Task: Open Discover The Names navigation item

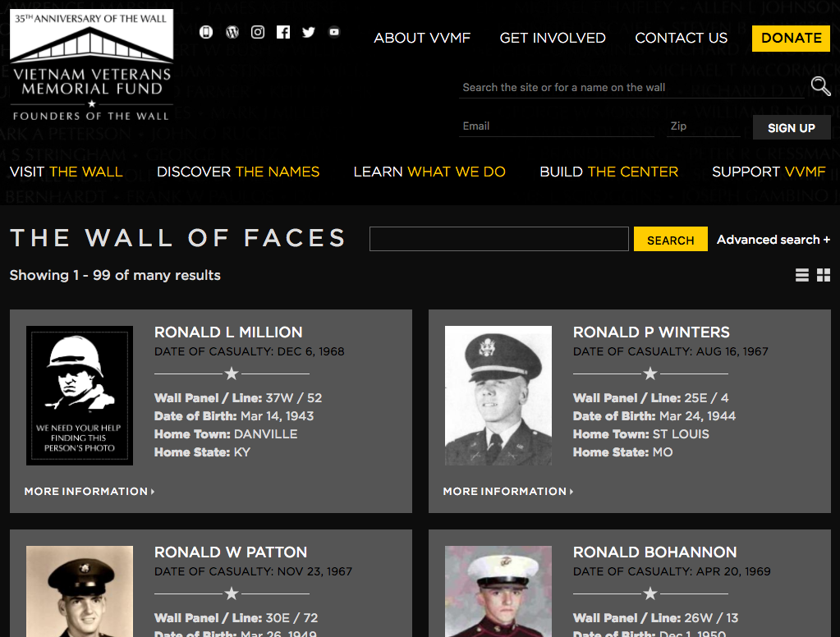Action: 238,172
